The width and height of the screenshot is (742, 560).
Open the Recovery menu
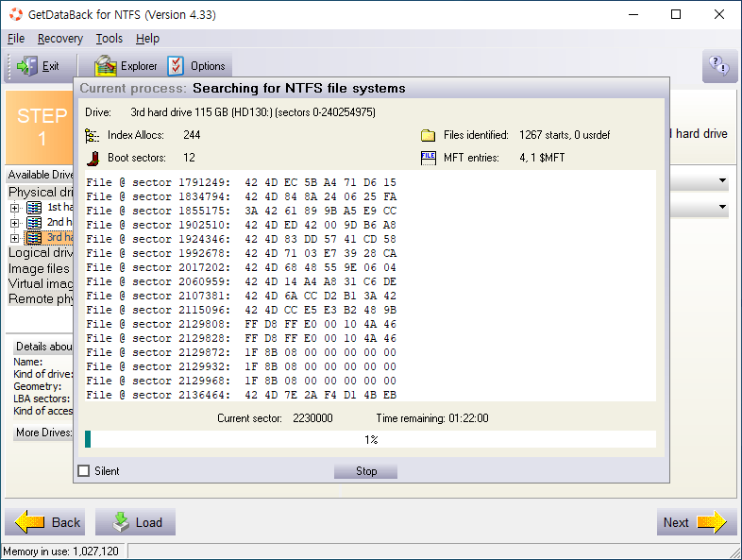tap(60, 39)
